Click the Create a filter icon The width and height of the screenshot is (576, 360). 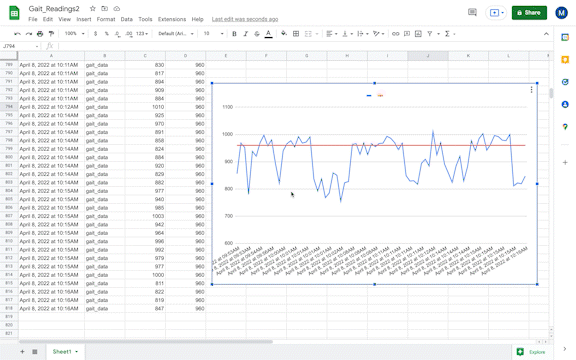point(429,34)
